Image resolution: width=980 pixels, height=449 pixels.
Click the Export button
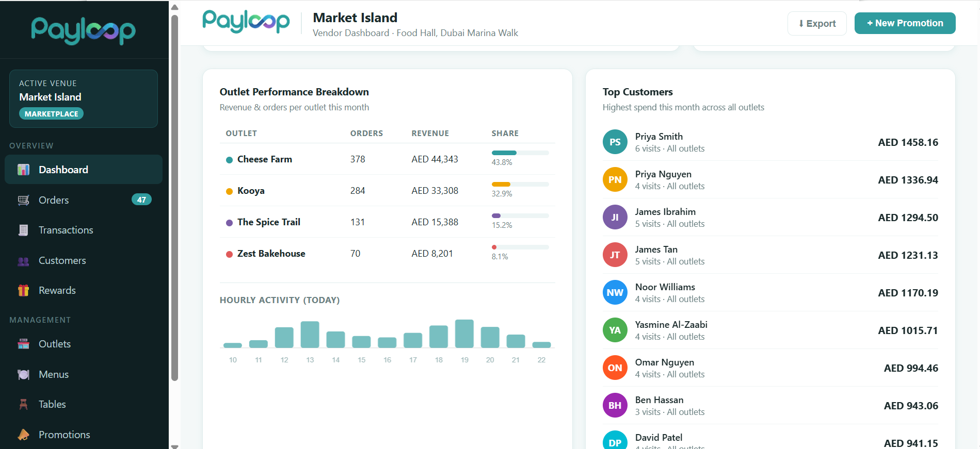click(x=817, y=24)
